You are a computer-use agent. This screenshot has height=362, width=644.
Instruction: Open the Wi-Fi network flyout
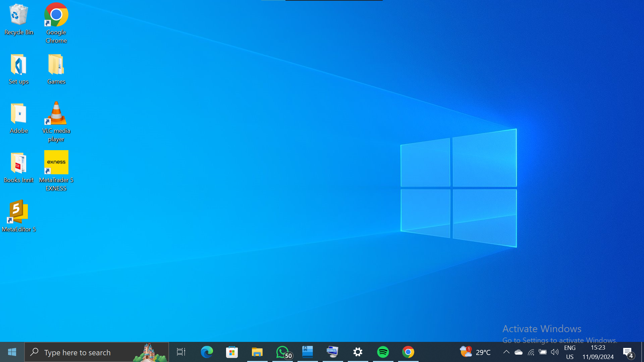[x=531, y=352]
